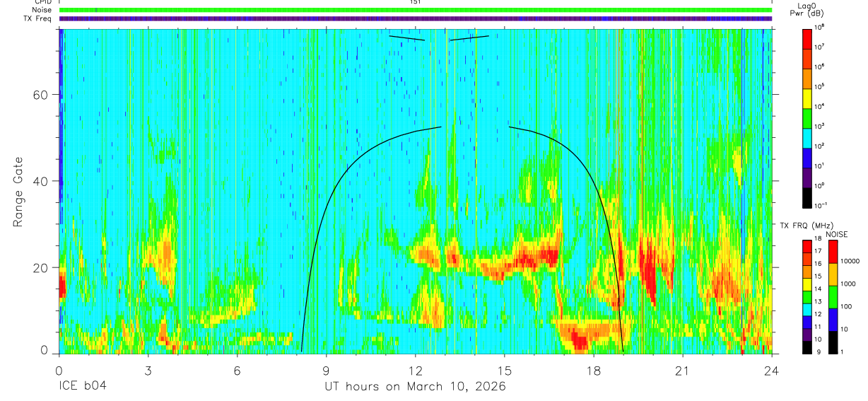Screen dimensions: 868x401
Task: Select the red top segment of NOISE colorbar
Action: click(x=832, y=252)
